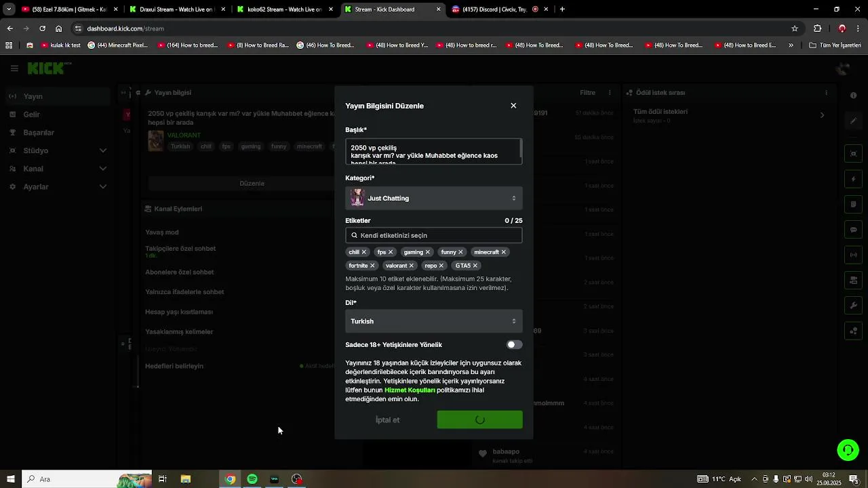
Task: Click the lightning bolt icon in right toolbar
Action: tap(854, 180)
